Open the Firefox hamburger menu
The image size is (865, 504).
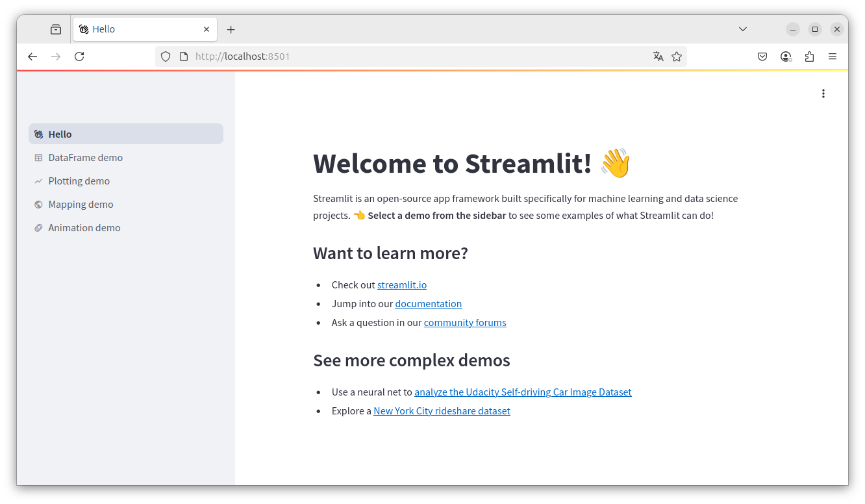coord(833,57)
